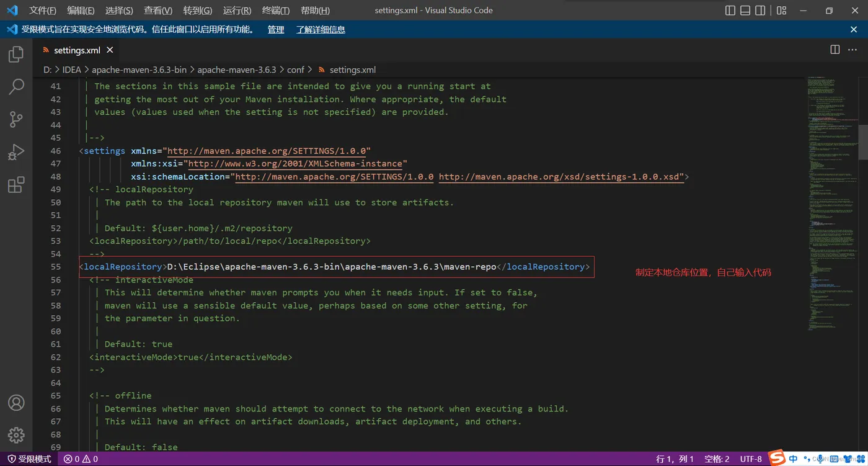Close the settings.xml editor tab
Screen dimensions: 868x466
tap(110, 50)
